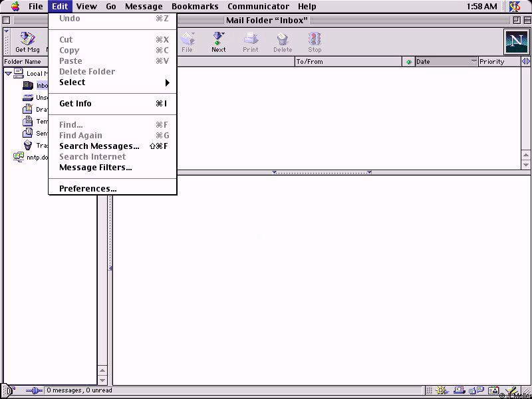
Task: Choose Search Messages... in the Edit menu
Action: 99,146
